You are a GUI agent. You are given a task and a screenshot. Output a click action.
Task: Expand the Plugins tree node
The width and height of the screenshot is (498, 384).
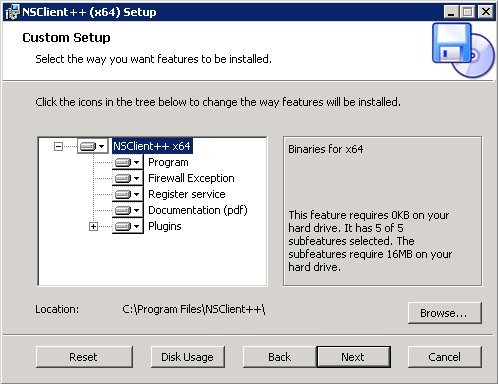(x=93, y=227)
